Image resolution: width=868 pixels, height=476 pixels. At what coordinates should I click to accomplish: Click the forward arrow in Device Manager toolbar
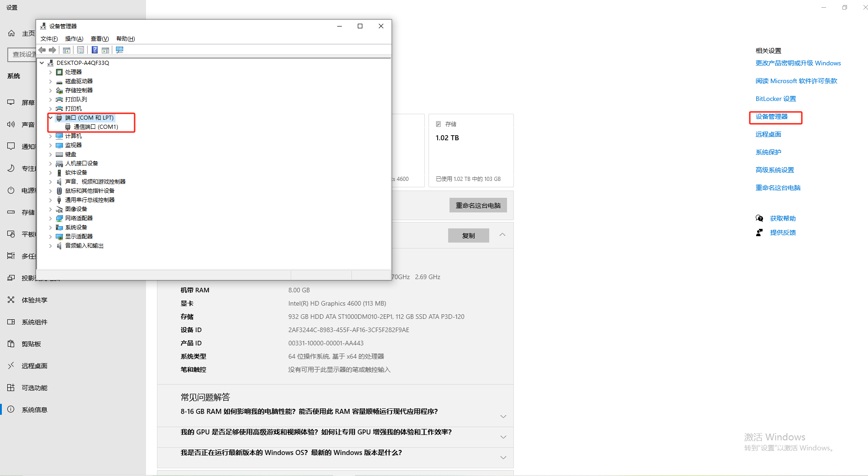pos(52,50)
